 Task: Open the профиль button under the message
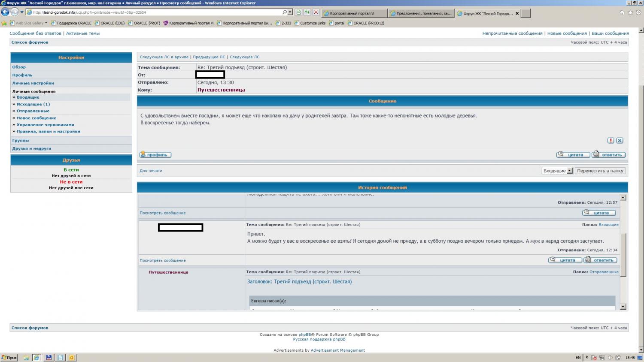[x=155, y=155]
